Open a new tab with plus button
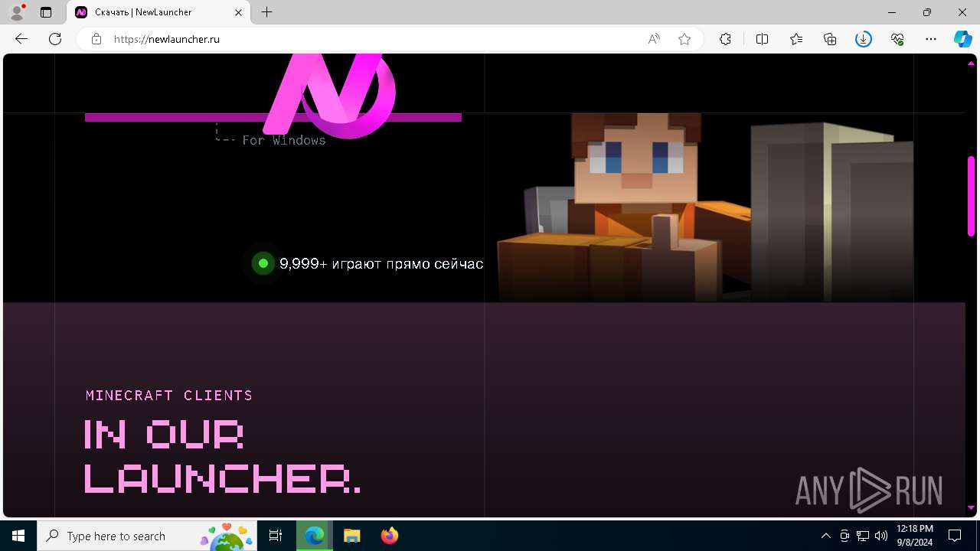This screenshot has width=980, height=551. (266, 12)
